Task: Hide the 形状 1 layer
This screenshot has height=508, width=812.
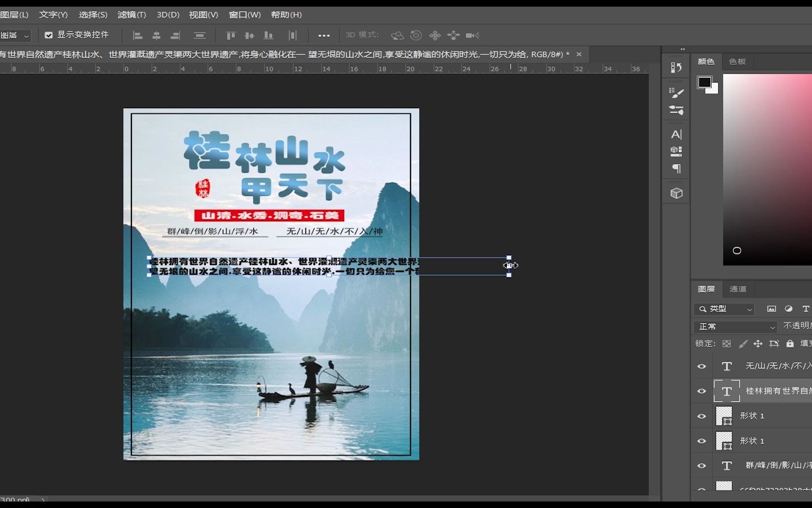Action: [701, 416]
